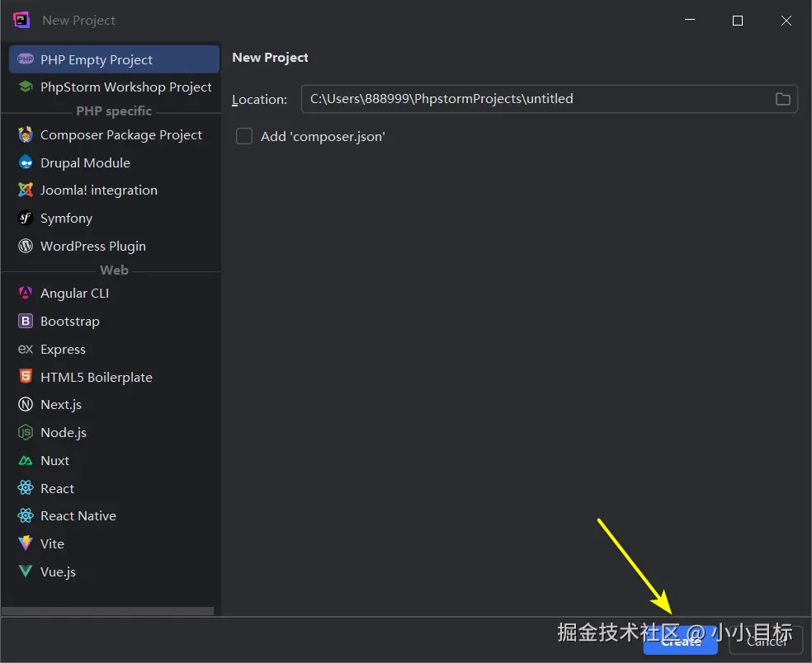Click the Cancel button
The height and width of the screenshot is (663, 812).
pyautogui.click(x=766, y=642)
